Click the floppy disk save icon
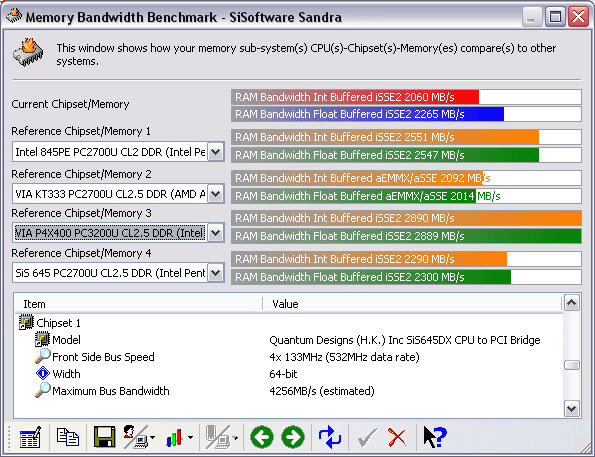 coord(104,437)
